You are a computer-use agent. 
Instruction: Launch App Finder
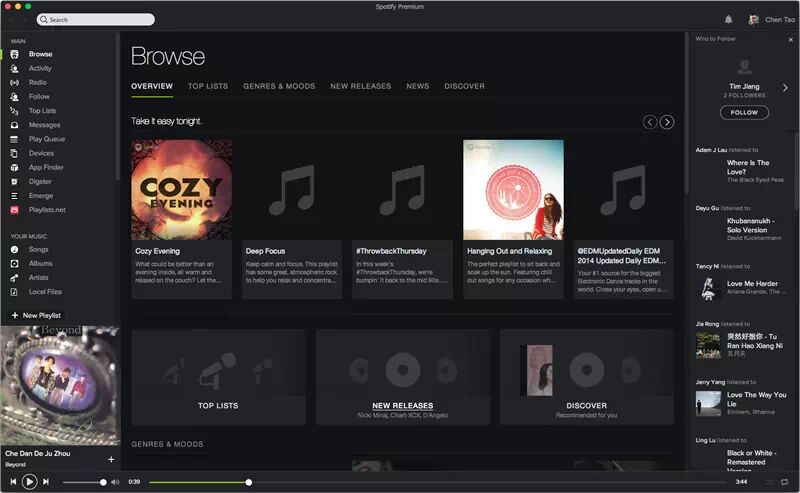coord(46,167)
